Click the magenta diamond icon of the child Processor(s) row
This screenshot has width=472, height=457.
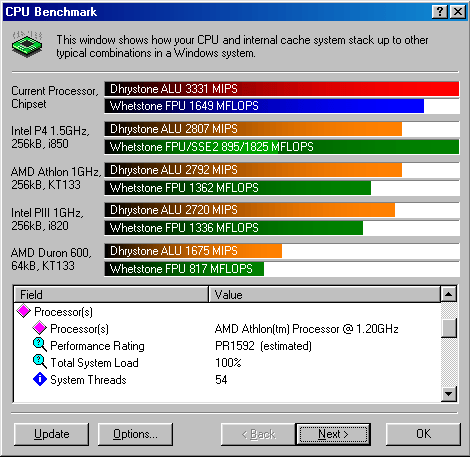pos(40,328)
